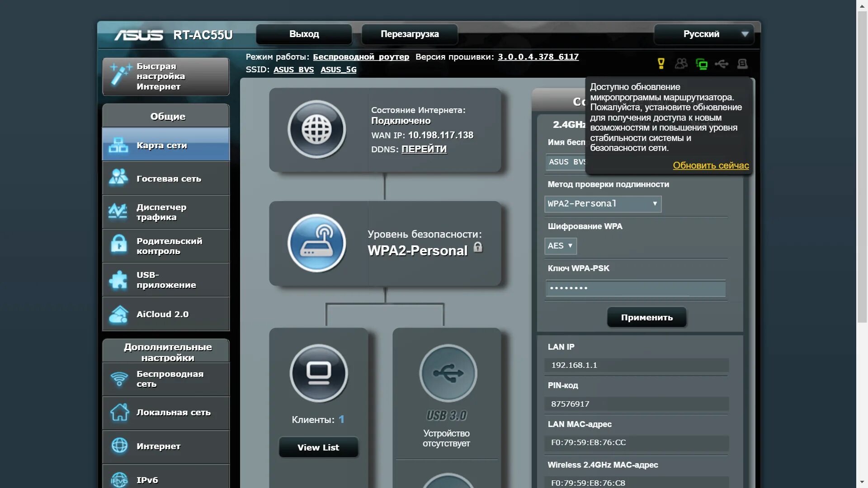Click the printer status icon in header
Viewport: 868px width, 488px height.
pos(742,64)
